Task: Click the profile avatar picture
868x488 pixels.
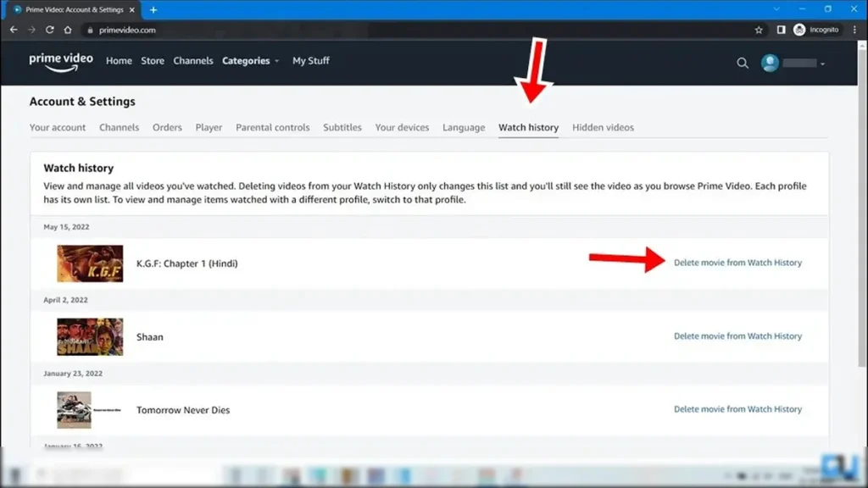Action: (x=769, y=63)
